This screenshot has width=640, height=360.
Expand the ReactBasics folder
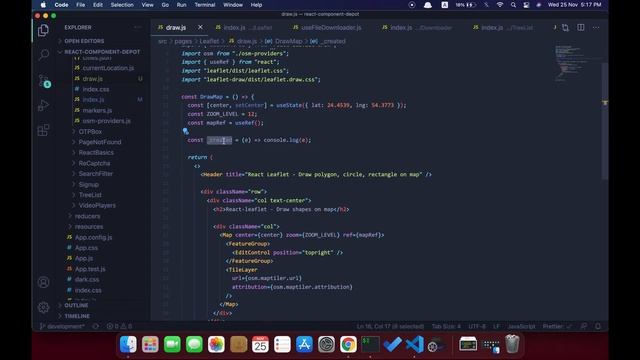click(96, 152)
